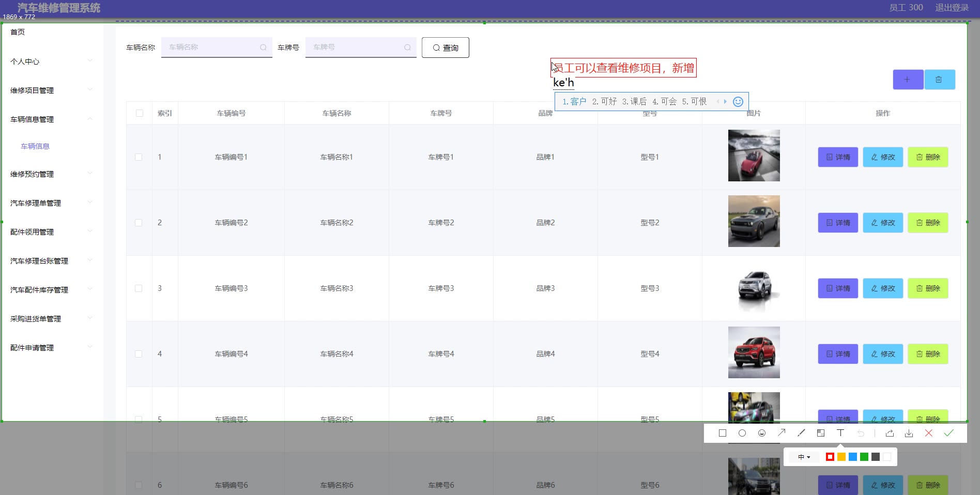Click the 查询 search button
The width and height of the screenshot is (980, 495).
point(445,48)
